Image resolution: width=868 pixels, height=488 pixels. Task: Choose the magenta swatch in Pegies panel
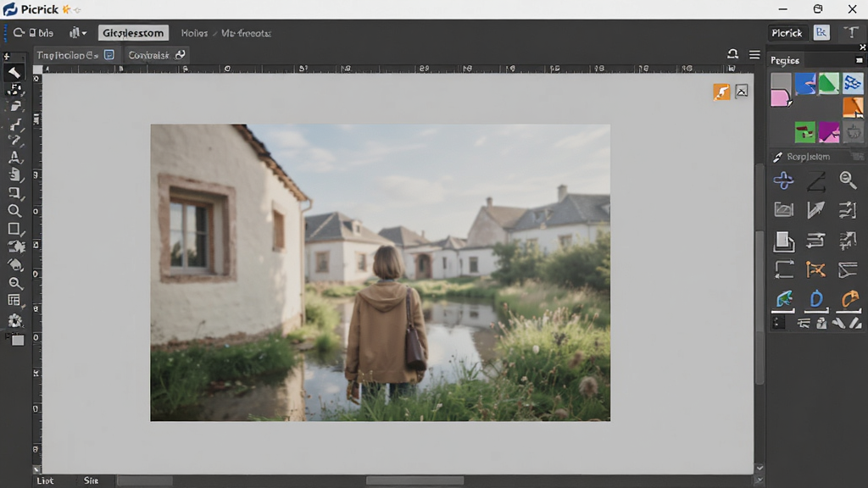829,132
